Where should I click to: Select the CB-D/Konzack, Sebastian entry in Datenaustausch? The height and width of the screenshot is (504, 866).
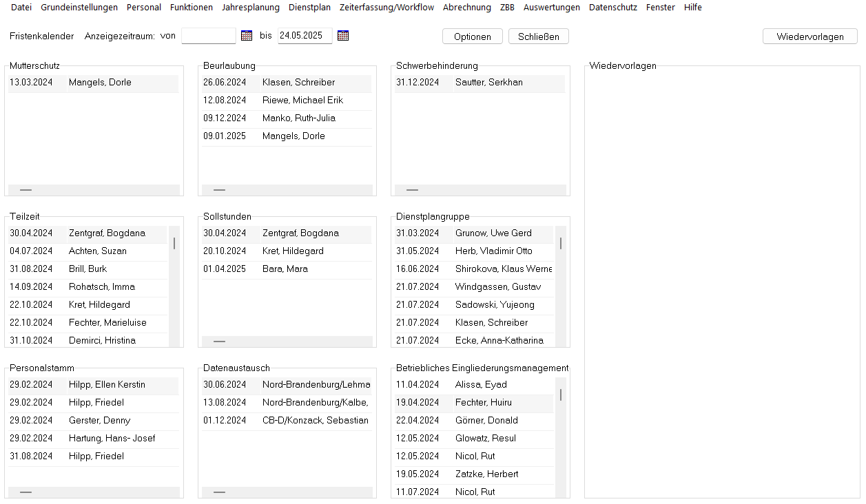[315, 421]
